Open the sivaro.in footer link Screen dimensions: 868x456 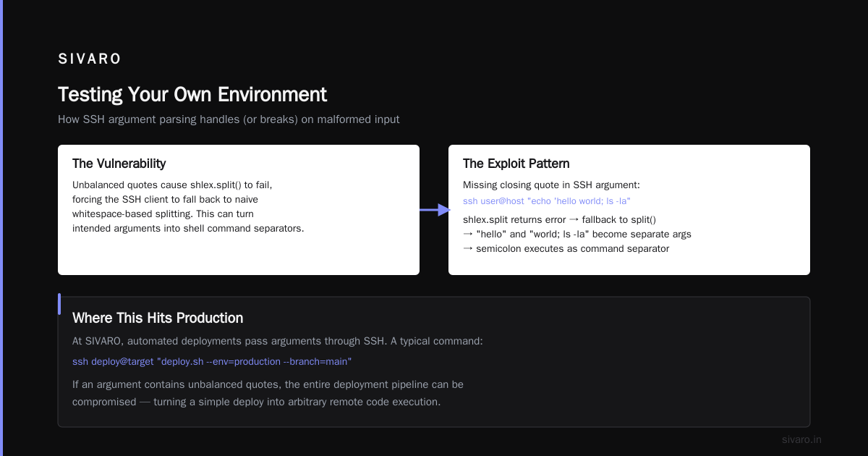coord(801,439)
